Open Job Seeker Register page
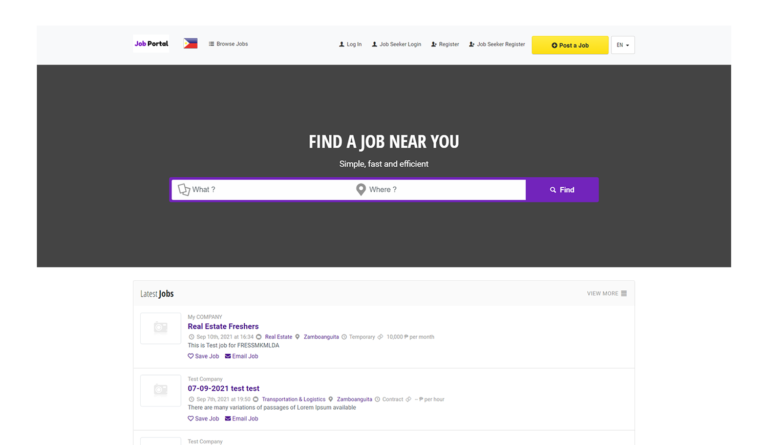This screenshot has height=445, width=768. coord(497,45)
